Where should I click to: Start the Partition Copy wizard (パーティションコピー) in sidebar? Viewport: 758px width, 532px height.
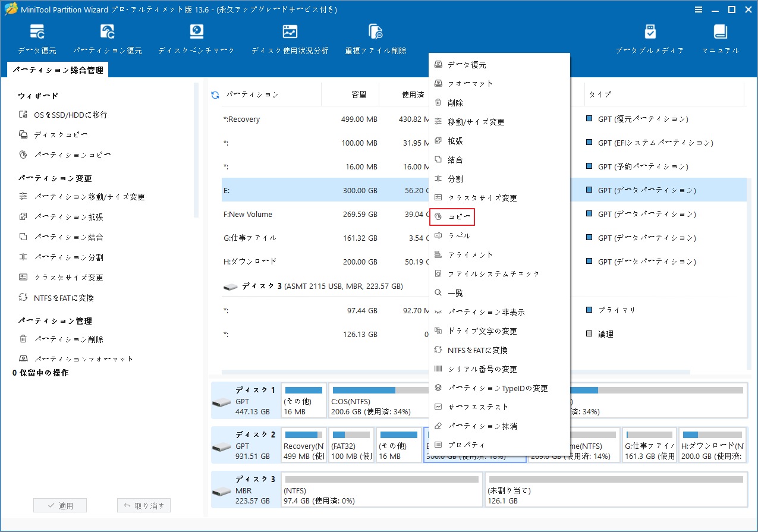65,155
